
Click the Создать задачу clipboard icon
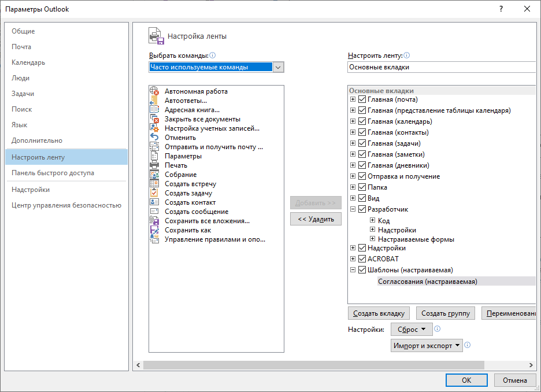(154, 193)
